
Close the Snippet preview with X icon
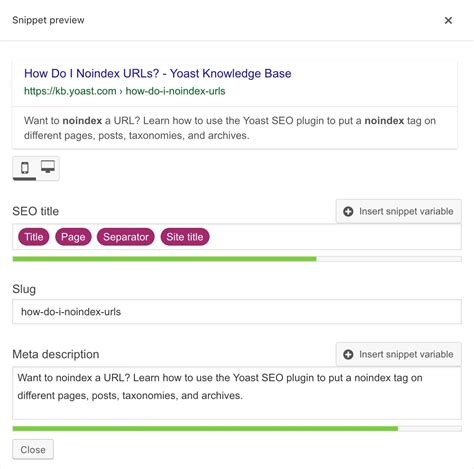448,20
